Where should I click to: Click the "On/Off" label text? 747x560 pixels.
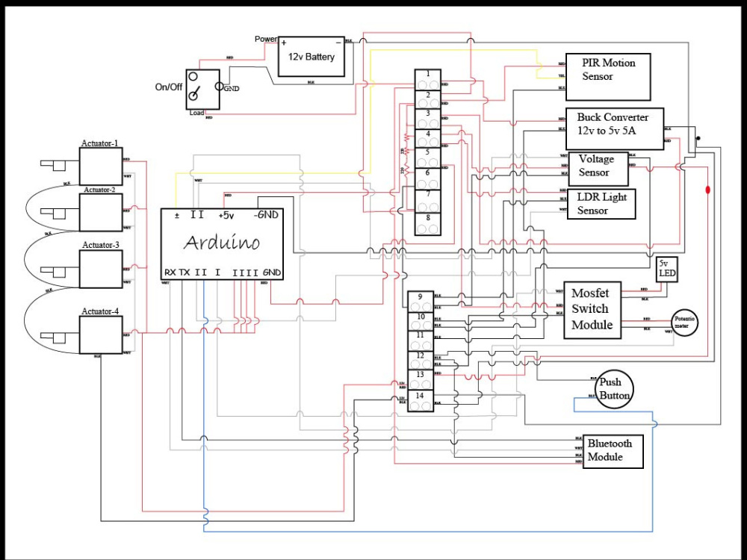tap(169, 87)
